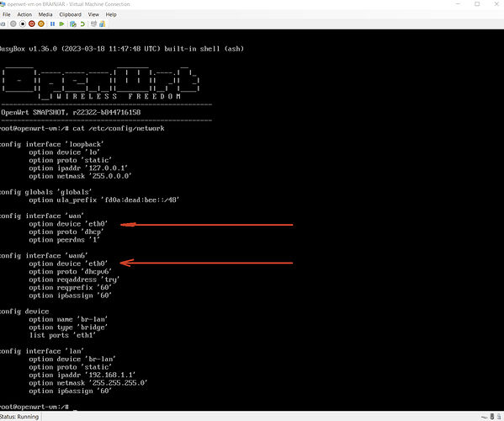This screenshot has height=421, width=504.
Task: Revert the VM with the green arrow icon
Action: tap(82, 24)
